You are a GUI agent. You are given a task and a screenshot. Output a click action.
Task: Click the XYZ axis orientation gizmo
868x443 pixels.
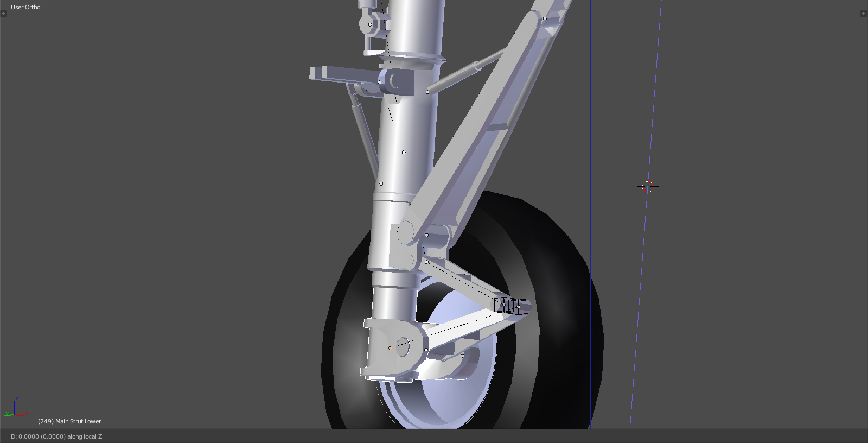click(x=15, y=407)
